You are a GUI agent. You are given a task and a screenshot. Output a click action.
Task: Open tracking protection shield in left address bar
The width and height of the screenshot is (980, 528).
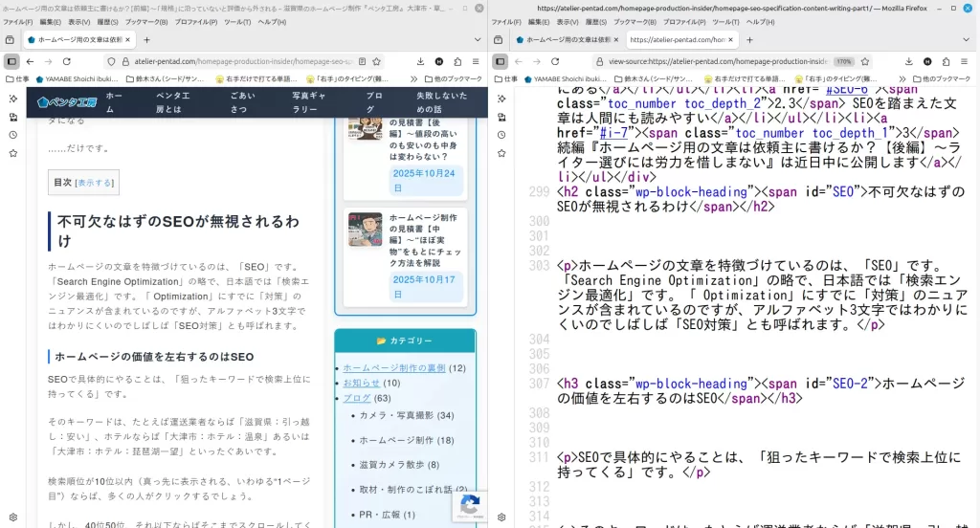[x=111, y=61]
